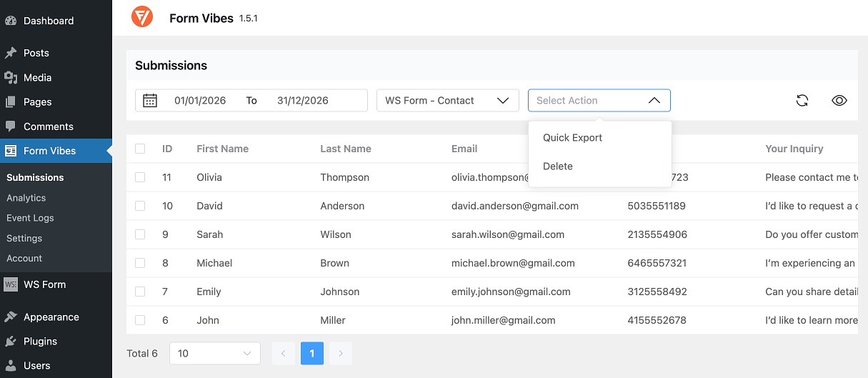The height and width of the screenshot is (378, 868).
Task: Click the Your Inquiry column header
Action: (x=794, y=149)
